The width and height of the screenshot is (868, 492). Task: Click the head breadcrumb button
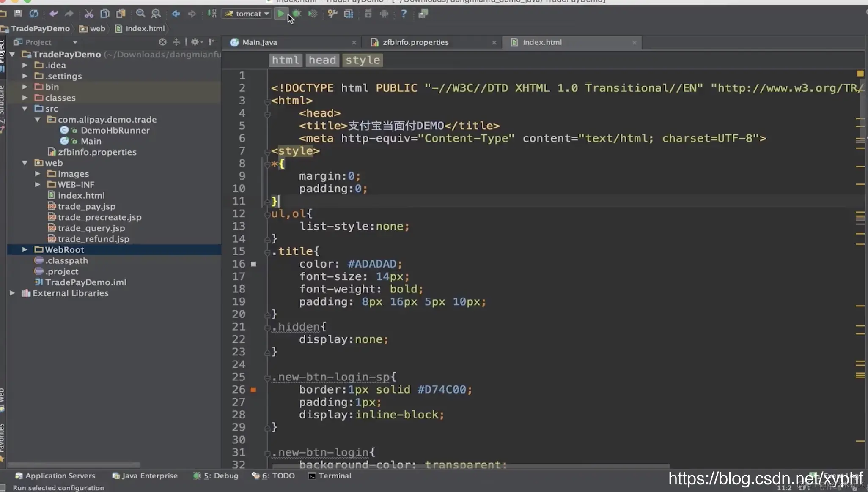[x=322, y=60]
